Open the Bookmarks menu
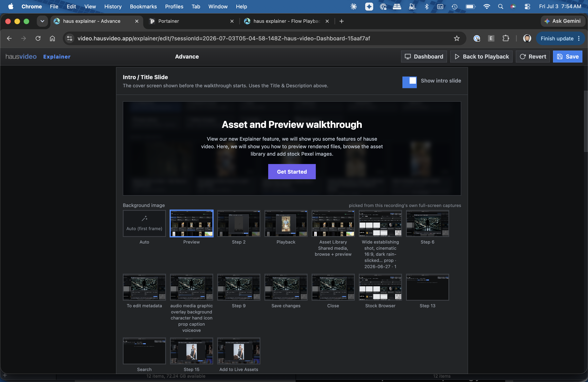 (x=143, y=6)
